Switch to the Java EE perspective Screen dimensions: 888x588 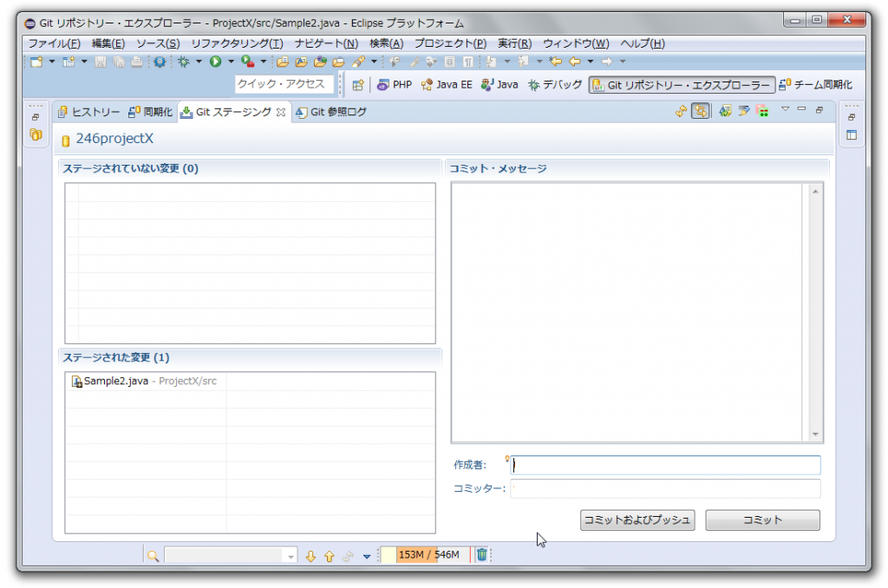(x=446, y=85)
